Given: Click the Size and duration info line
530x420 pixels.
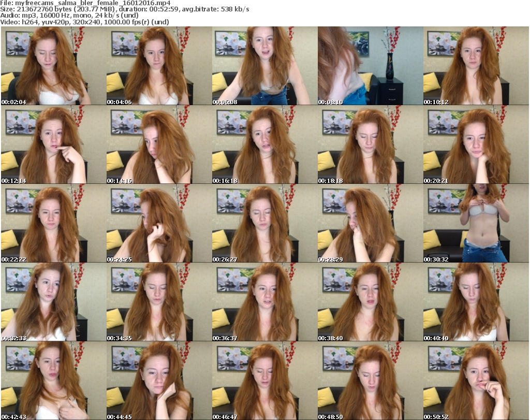Looking at the screenshot, I should point(125,9).
